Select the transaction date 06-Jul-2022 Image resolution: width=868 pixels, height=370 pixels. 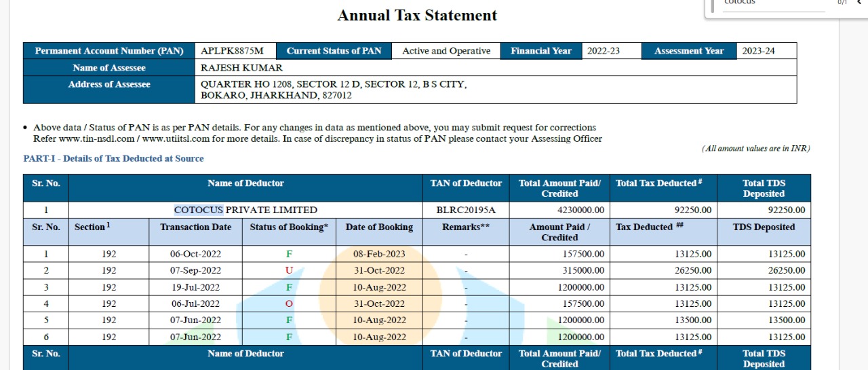pyautogui.click(x=195, y=303)
